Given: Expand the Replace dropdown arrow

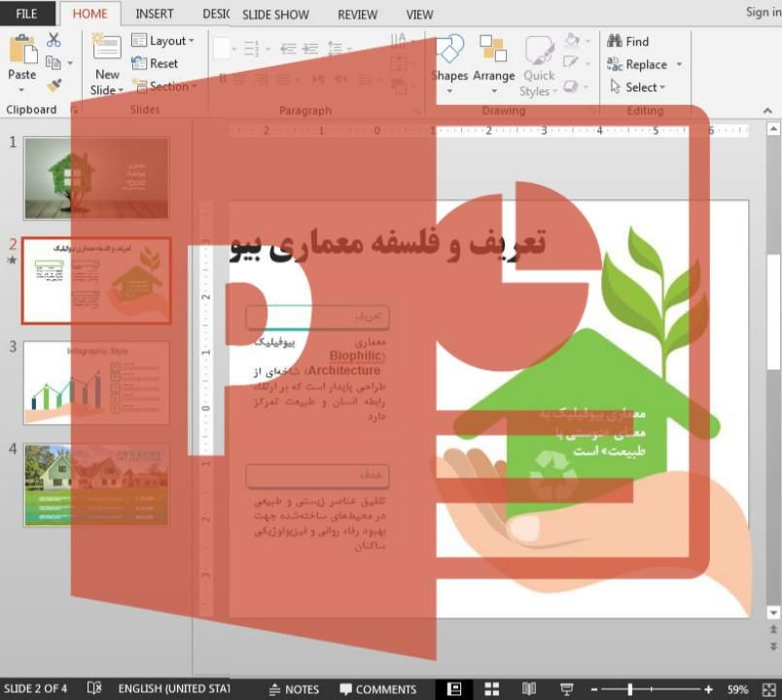Looking at the screenshot, I should [x=679, y=64].
